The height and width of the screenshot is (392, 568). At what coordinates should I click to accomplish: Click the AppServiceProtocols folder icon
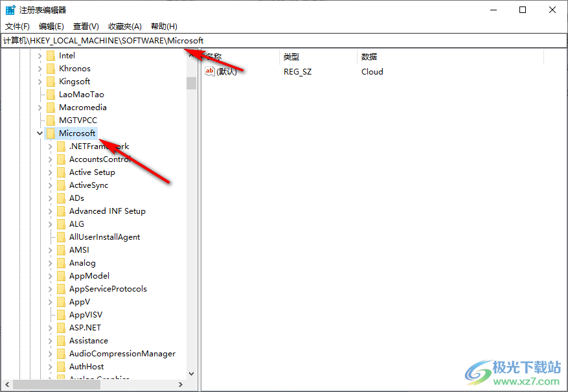(x=62, y=289)
